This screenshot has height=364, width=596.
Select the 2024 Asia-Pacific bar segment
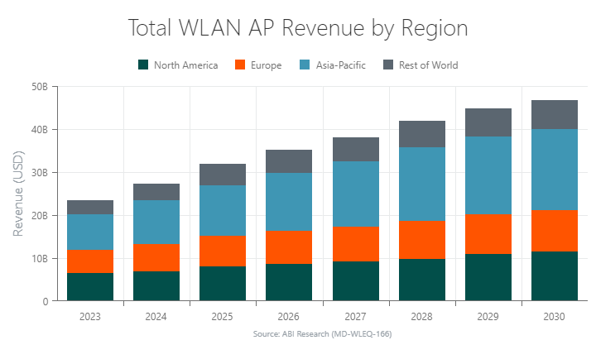(x=156, y=223)
